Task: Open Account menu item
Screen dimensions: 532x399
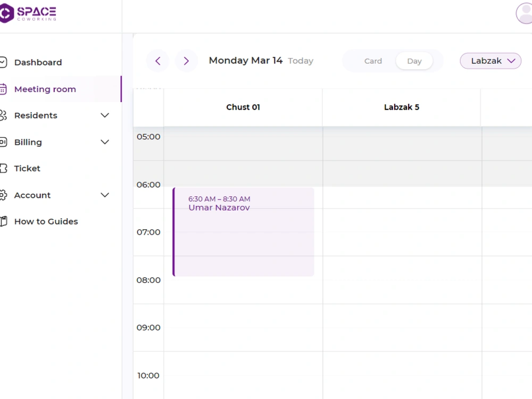Action: point(32,195)
